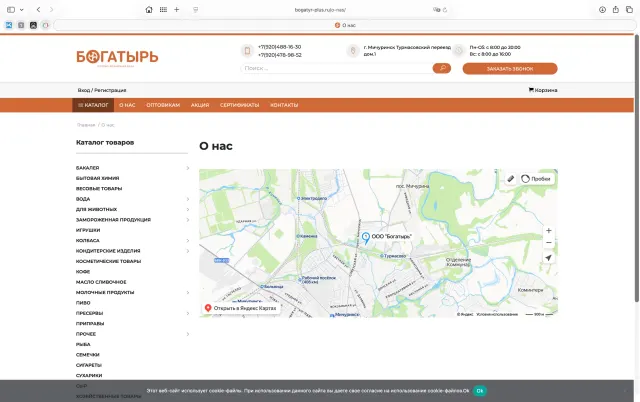Show browser downloads
This screenshot has width=640, height=402.
tap(602, 9)
